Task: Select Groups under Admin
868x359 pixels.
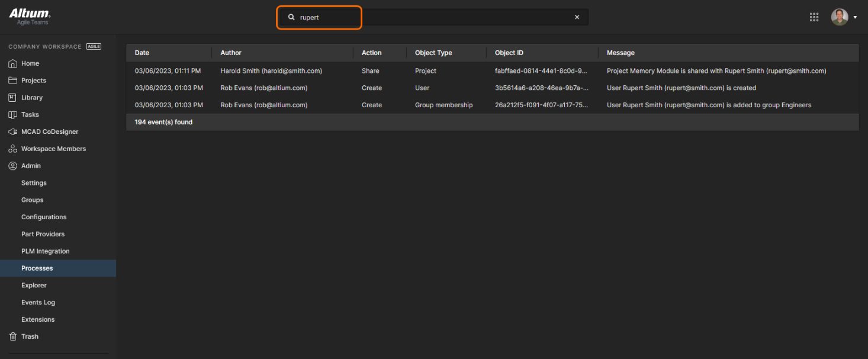Action: tap(33, 200)
